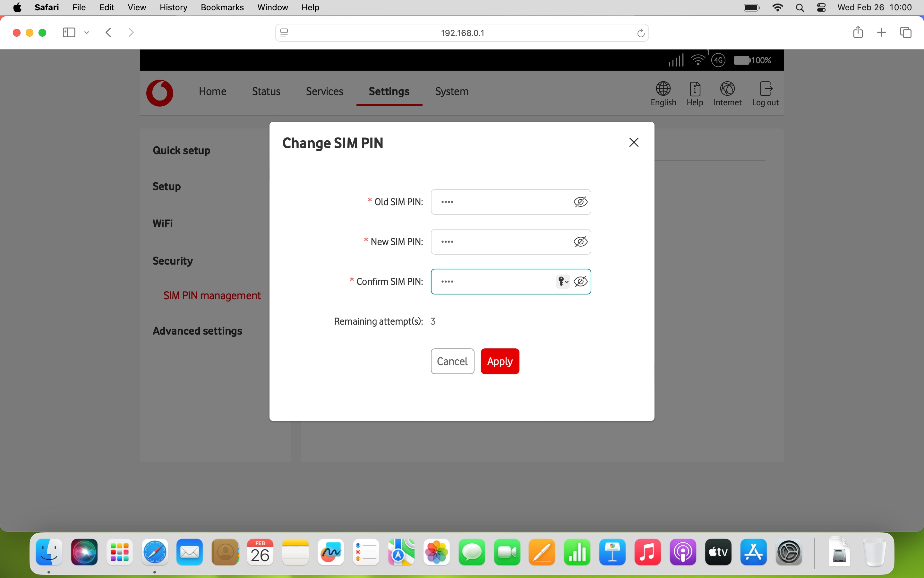This screenshot has height=578, width=924.
Task: Open Music from the dock
Action: click(647, 552)
